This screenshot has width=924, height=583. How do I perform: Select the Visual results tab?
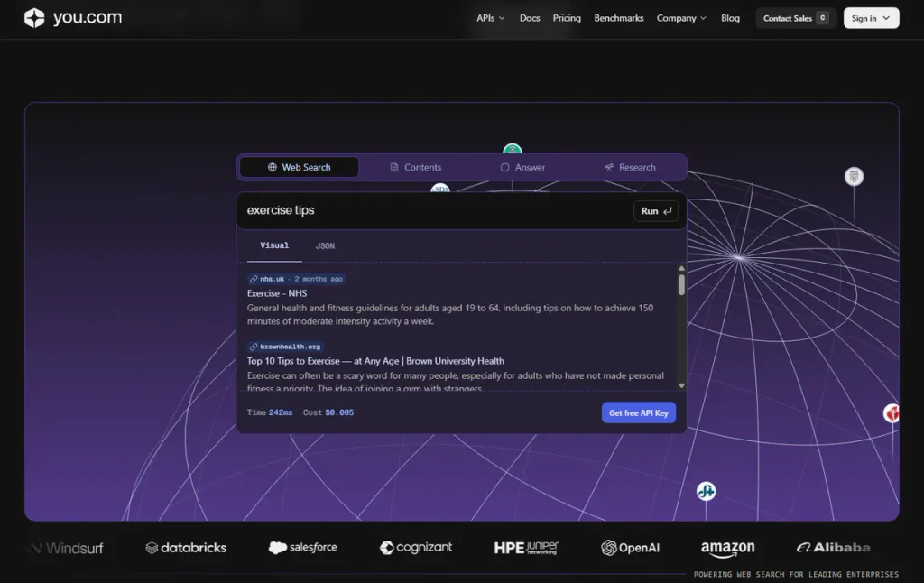click(274, 245)
